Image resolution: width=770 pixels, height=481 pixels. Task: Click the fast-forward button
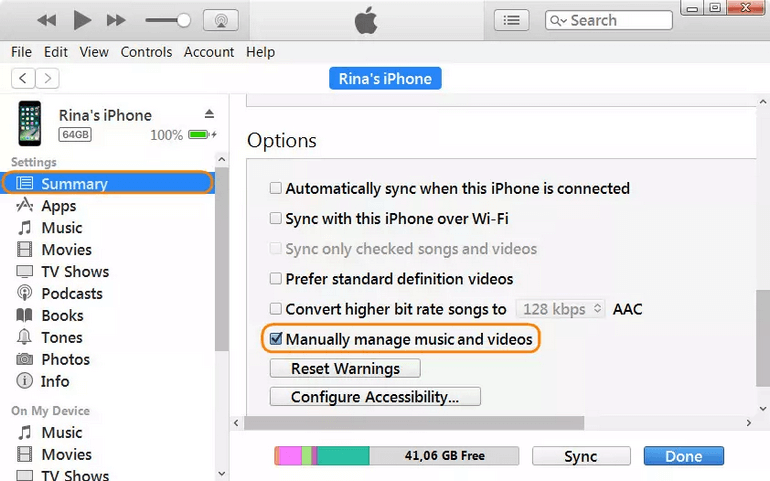tap(116, 20)
